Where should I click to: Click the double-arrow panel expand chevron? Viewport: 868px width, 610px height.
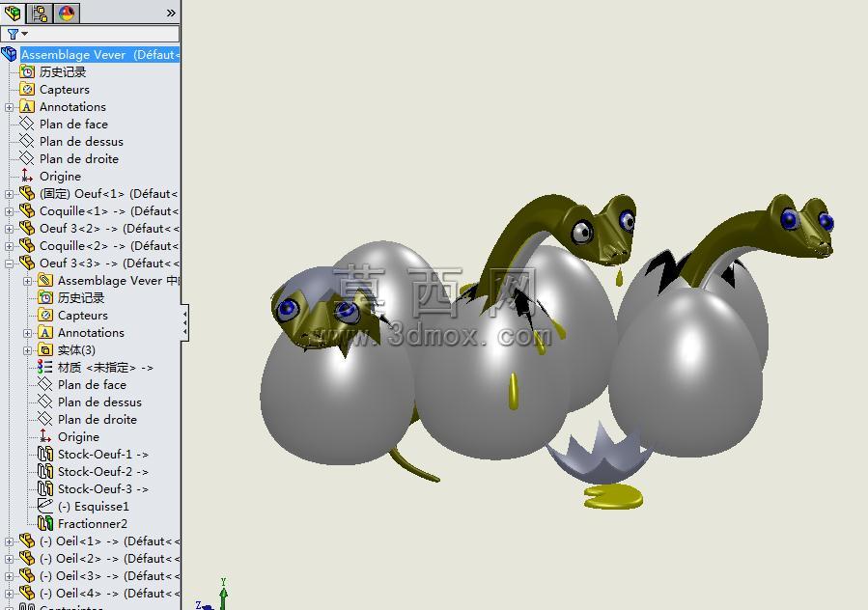(171, 13)
